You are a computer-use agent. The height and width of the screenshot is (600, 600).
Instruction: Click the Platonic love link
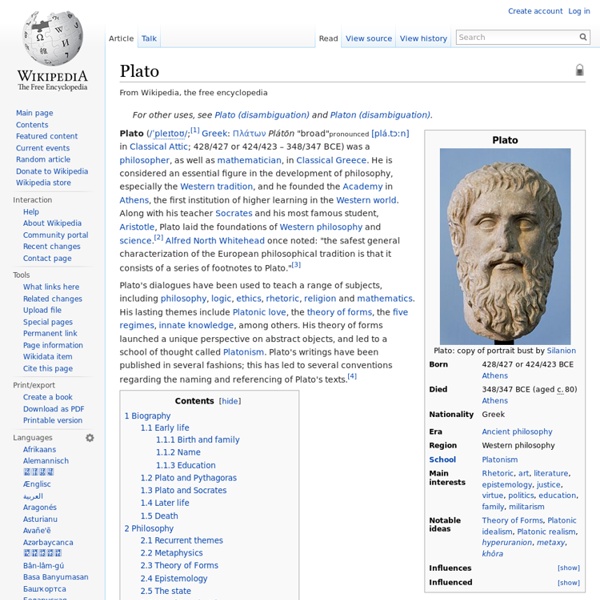pos(259,312)
